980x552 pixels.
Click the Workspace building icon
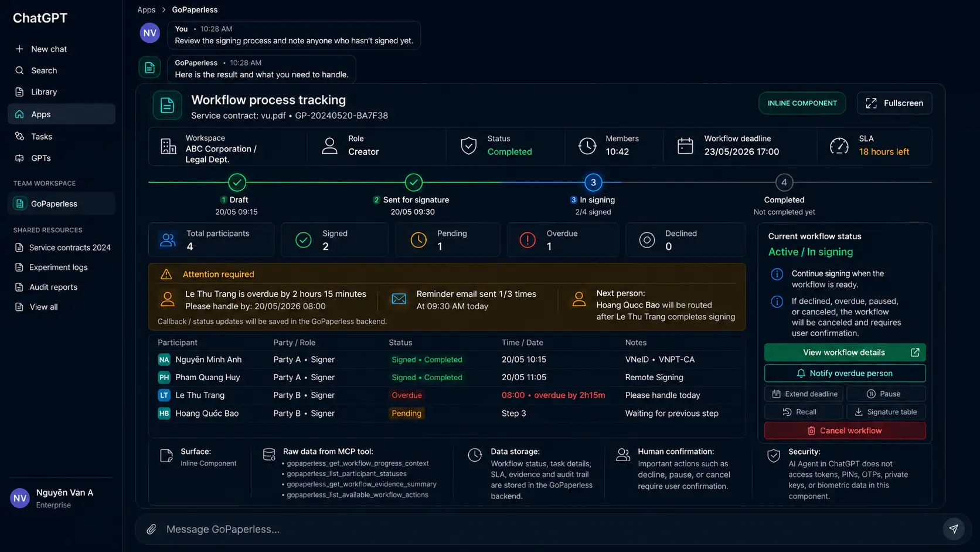tap(168, 146)
